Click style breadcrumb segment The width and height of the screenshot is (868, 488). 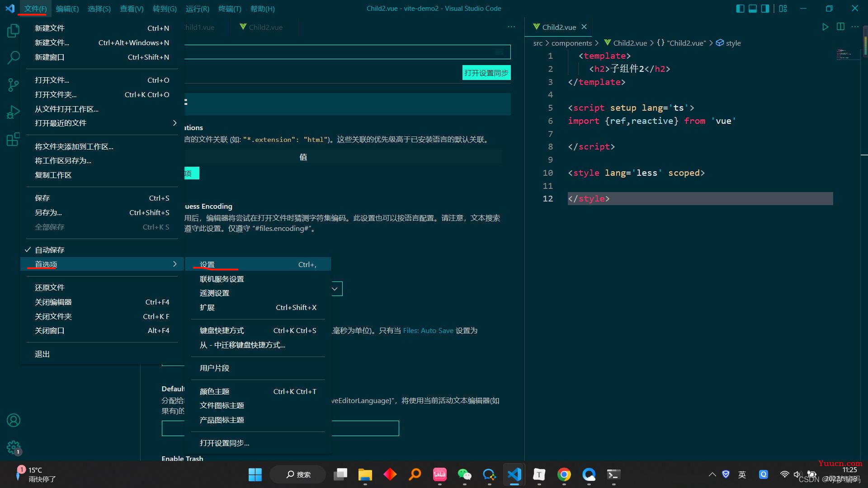[733, 43]
